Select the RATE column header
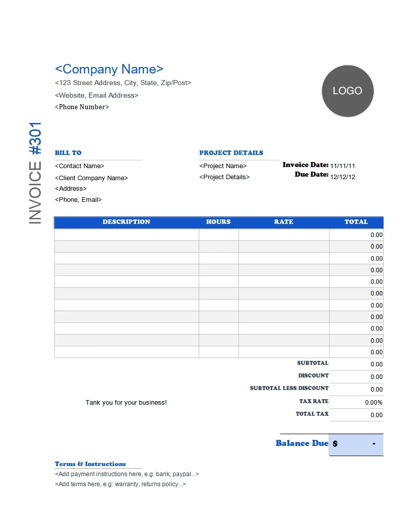 click(283, 222)
